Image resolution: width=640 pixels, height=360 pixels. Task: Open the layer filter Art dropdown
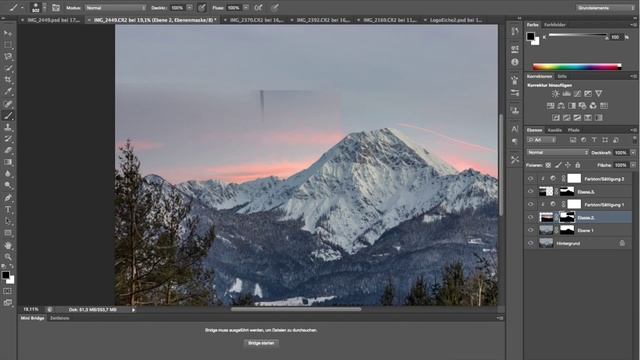coord(542,140)
